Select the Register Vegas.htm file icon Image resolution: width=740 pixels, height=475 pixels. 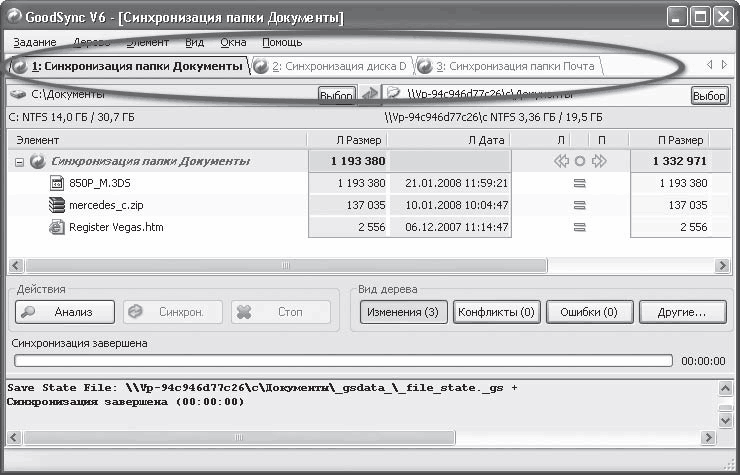click(57, 227)
